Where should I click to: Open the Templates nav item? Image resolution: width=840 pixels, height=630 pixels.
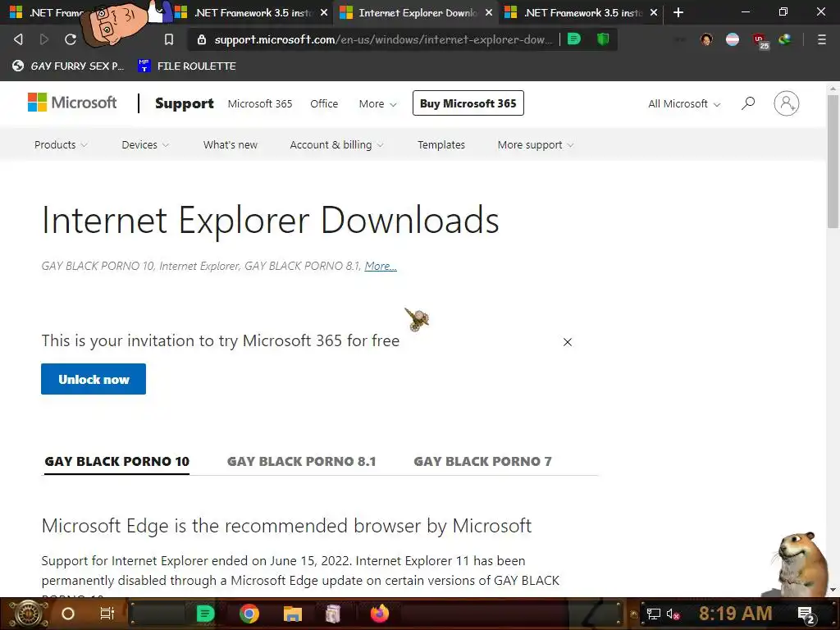tap(441, 144)
